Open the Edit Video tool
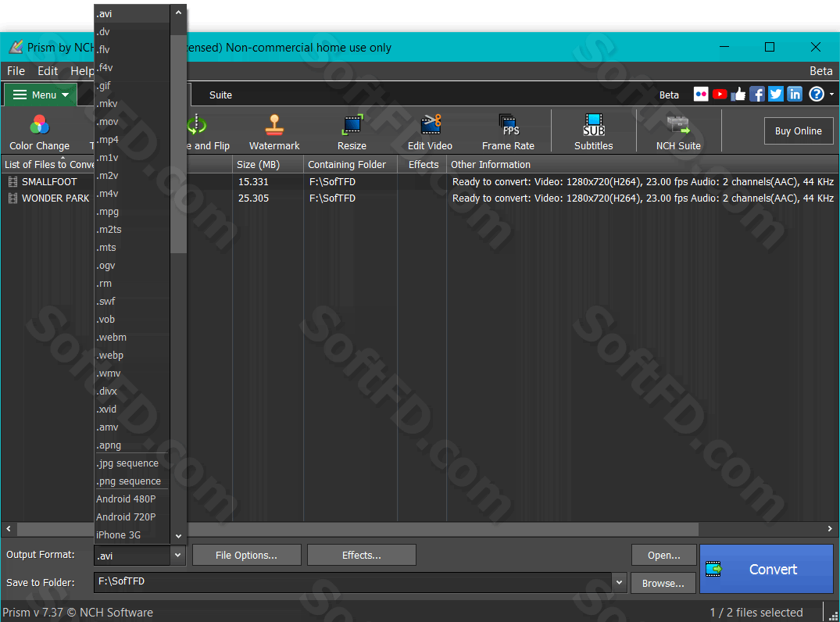The width and height of the screenshot is (840, 622). (431, 132)
